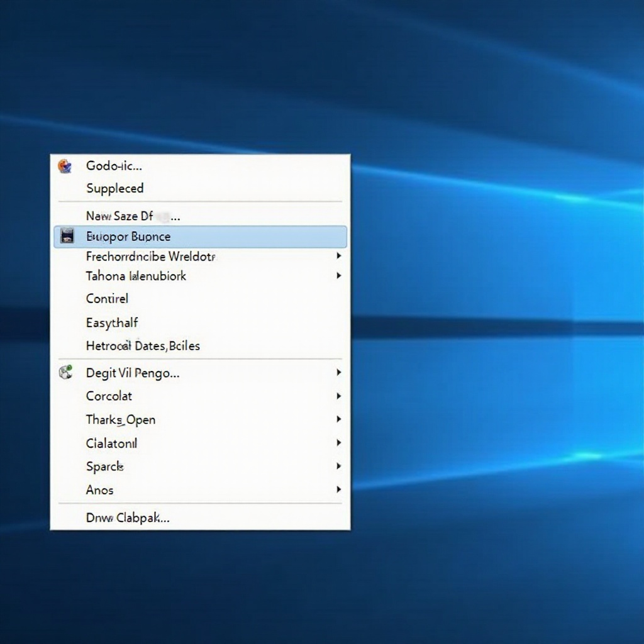Image resolution: width=644 pixels, height=644 pixels.
Task: Click the disc icon next to Euiopor Bupnce
Action: click(x=68, y=236)
